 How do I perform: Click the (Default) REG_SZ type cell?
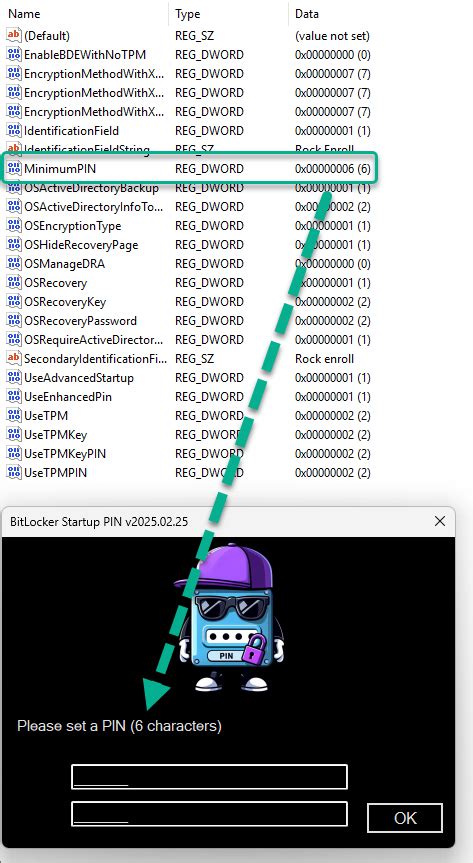click(x=194, y=36)
